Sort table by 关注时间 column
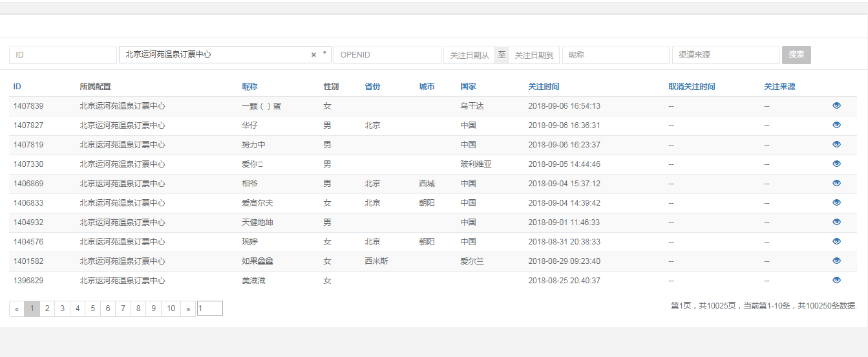This screenshot has height=357, width=868. click(544, 87)
